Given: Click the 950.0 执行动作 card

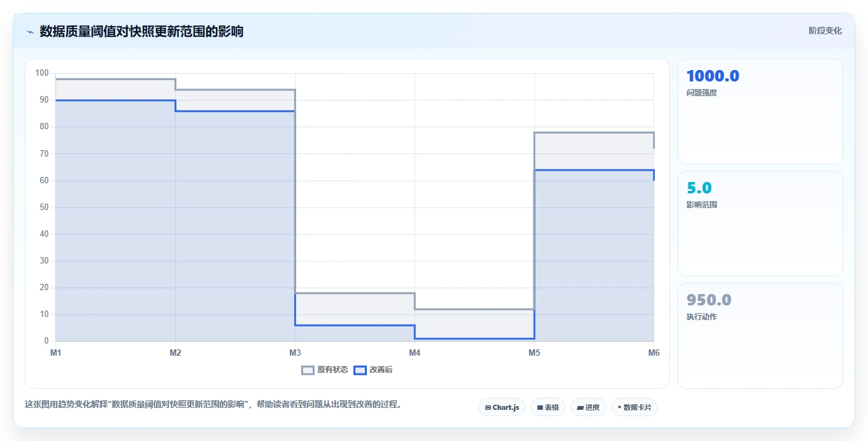Looking at the screenshot, I should coord(760,335).
